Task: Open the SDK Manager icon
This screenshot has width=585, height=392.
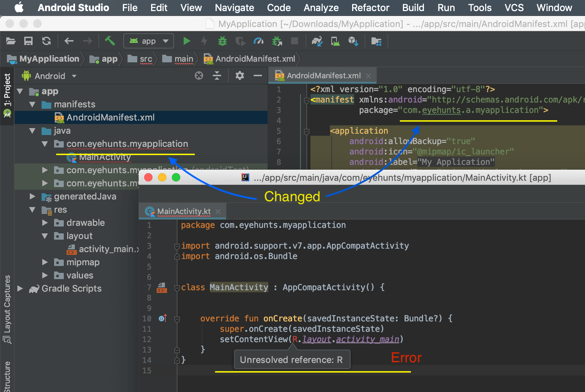Action: [353, 41]
